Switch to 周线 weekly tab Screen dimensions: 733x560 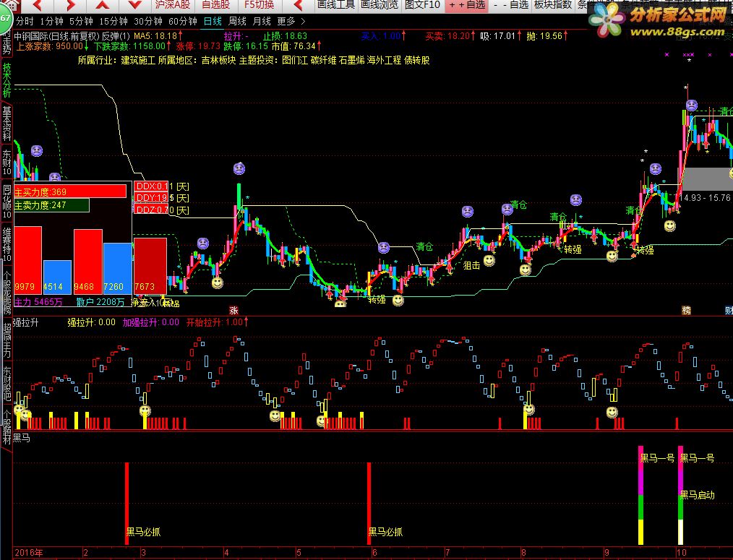[x=237, y=22]
